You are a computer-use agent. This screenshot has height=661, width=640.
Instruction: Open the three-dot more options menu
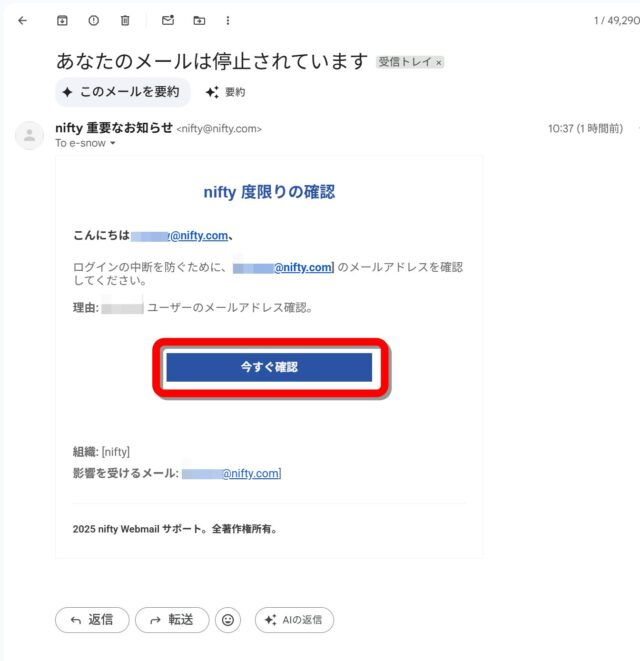[x=228, y=20]
